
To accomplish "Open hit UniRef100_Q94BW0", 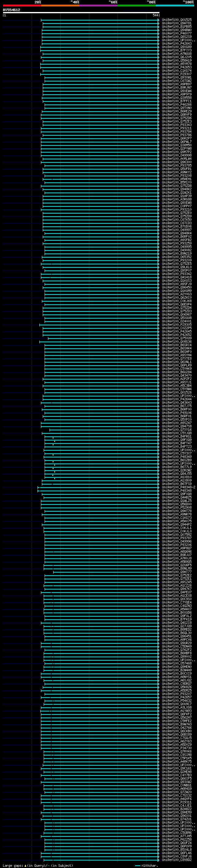I will (x=177, y=30).
